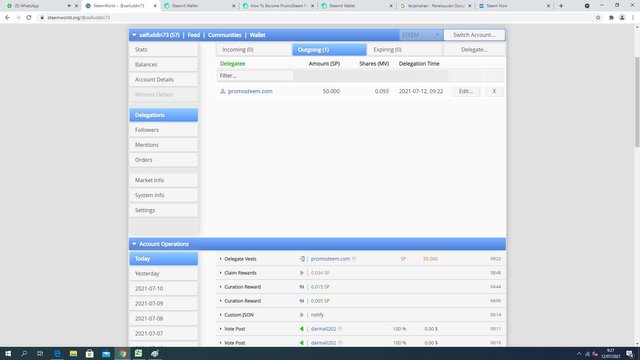The image size is (640, 360).
Task: Open the Followers sidebar section
Action: click(x=164, y=130)
